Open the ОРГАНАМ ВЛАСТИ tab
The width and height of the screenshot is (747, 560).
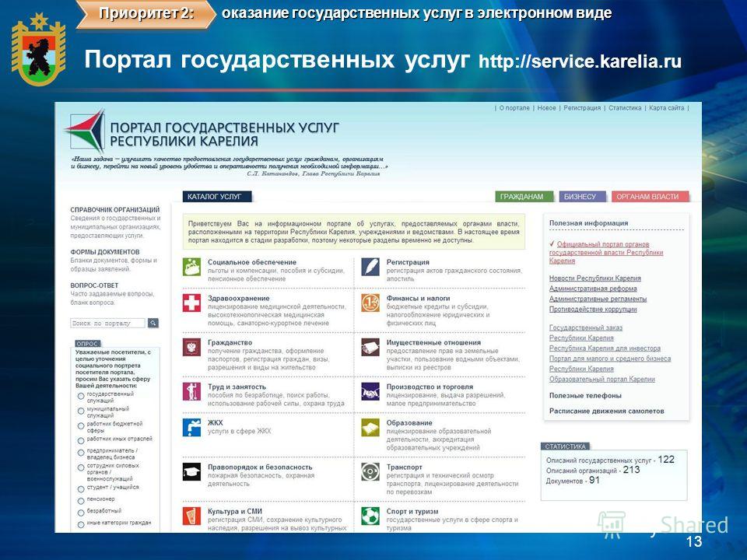[x=650, y=196]
